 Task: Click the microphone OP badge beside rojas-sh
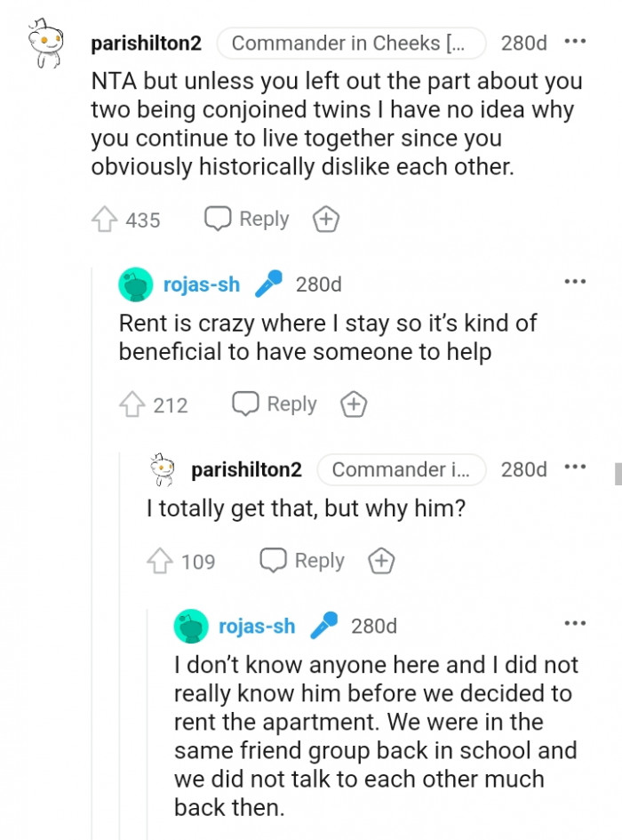point(267,283)
